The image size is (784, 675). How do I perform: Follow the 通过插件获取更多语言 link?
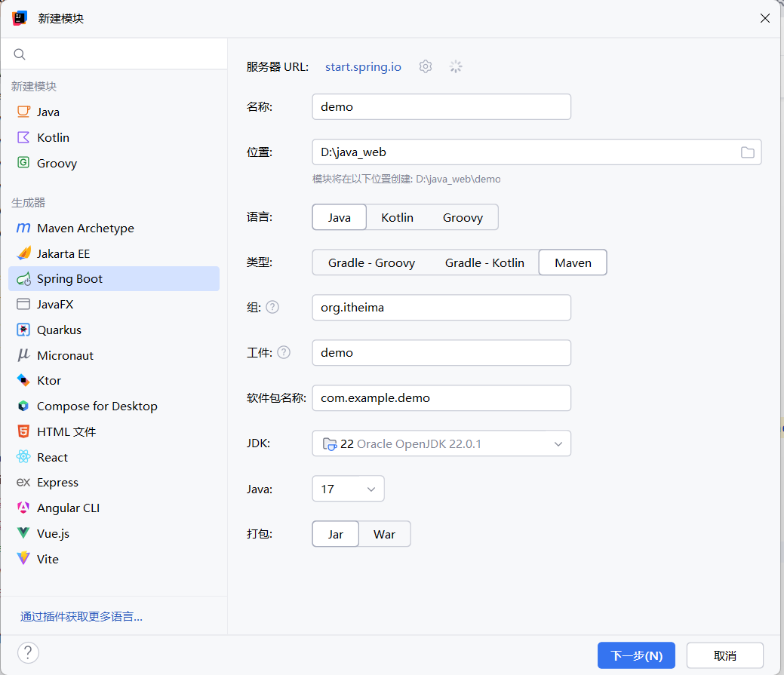81,616
